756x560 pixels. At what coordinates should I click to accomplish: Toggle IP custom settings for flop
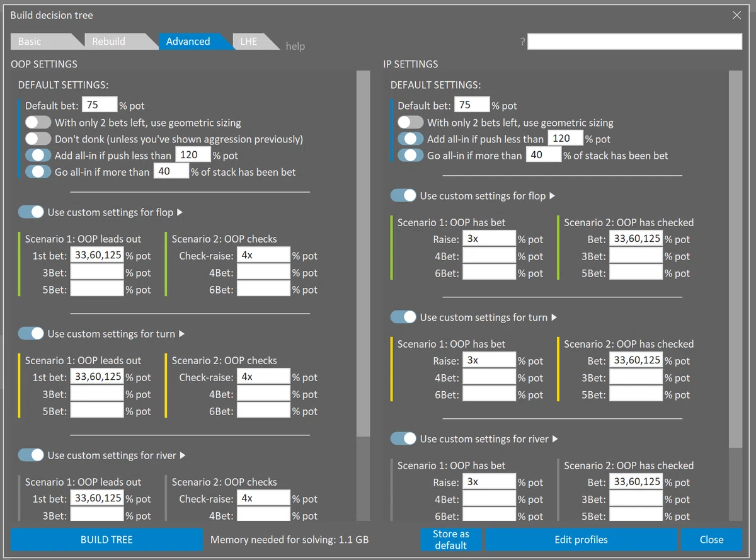(403, 196)
